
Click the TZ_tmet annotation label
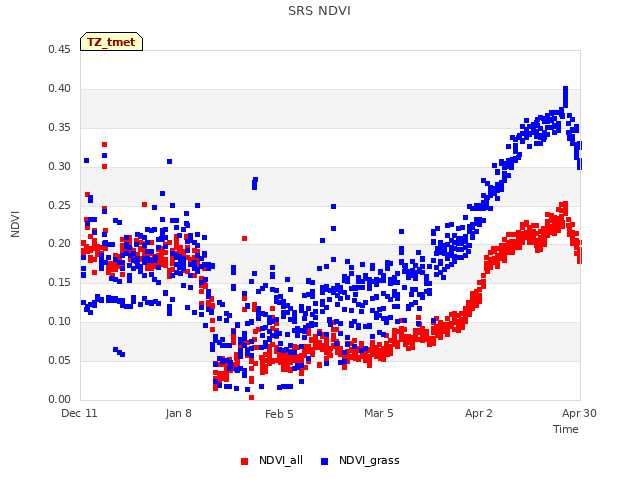[x=111, y=42]
